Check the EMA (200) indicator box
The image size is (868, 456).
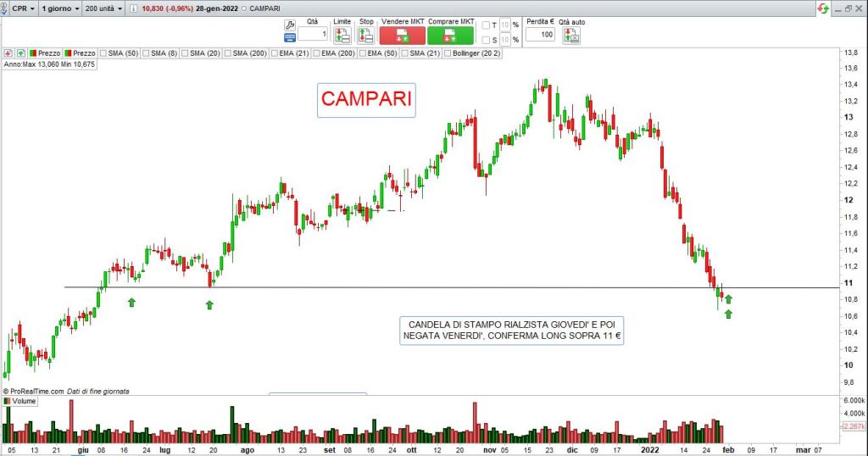(316, 53)
